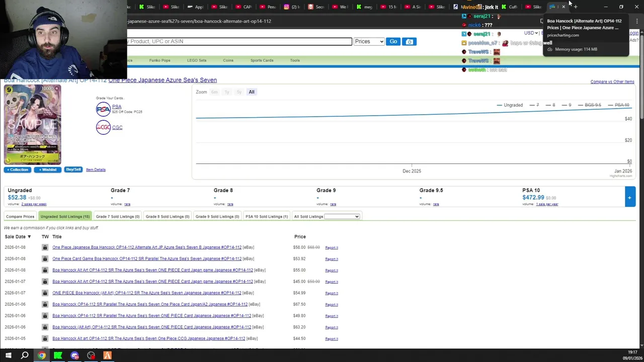Click the PSA grading logo icon

(x=103, y=109)
